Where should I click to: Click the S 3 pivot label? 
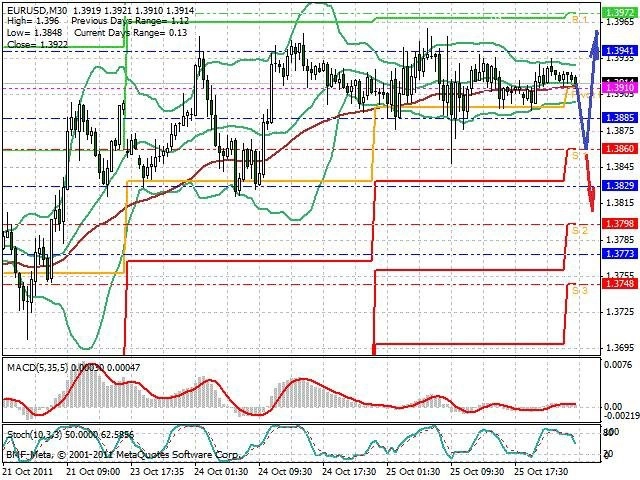(579, 291)
